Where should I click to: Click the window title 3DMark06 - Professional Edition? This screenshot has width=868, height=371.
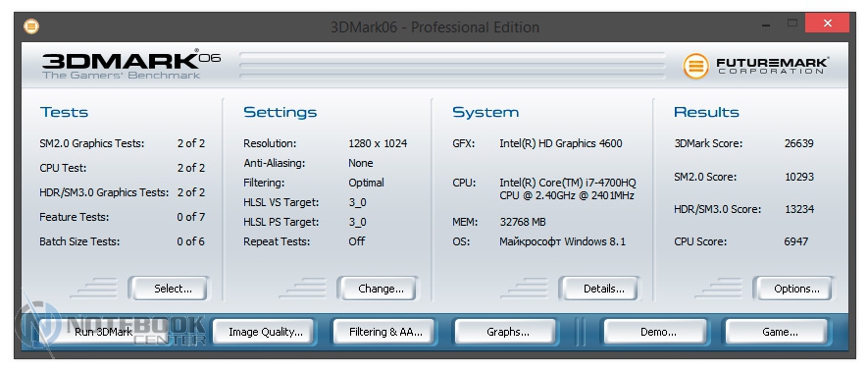434,26
